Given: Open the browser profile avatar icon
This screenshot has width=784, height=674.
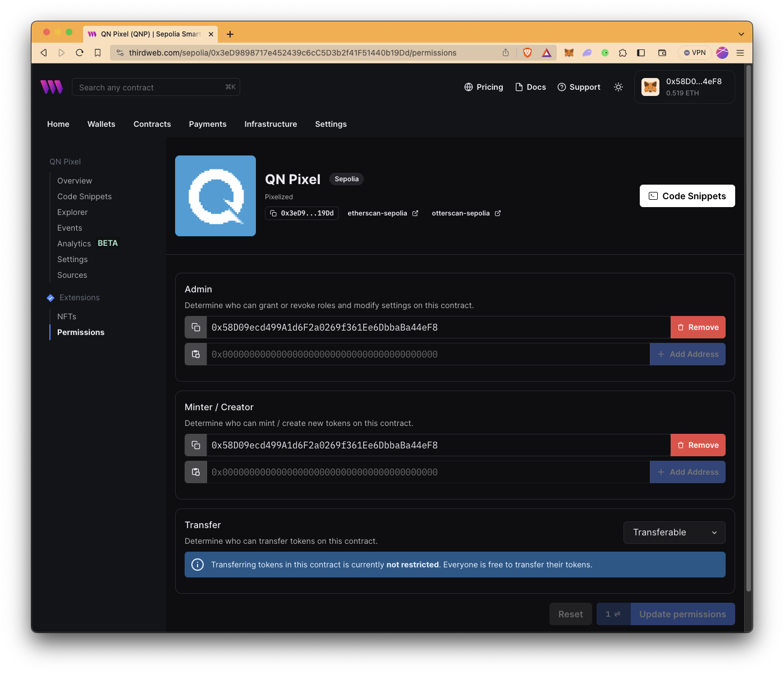Looking at the screenshot, I should (x=722, y=53).
